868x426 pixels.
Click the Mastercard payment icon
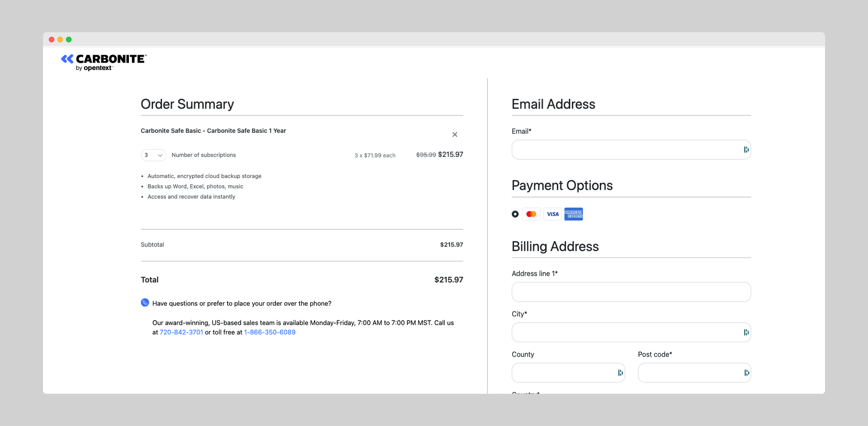pyautogui.click(x=531, y=214)
